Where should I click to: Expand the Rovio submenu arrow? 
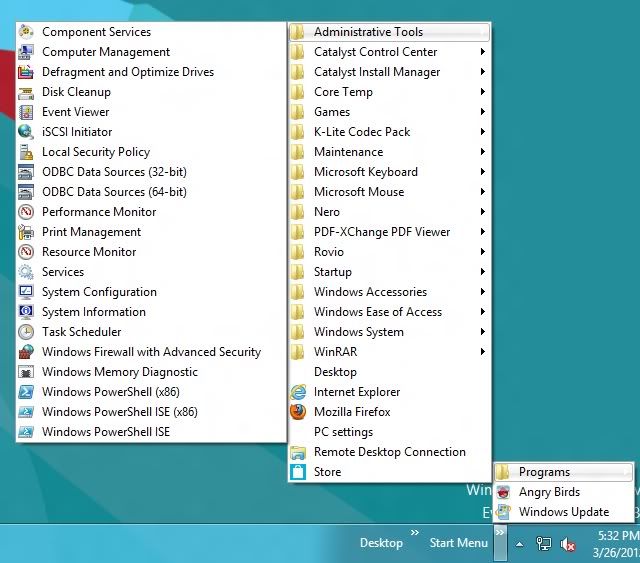click(x=483, y=251)
